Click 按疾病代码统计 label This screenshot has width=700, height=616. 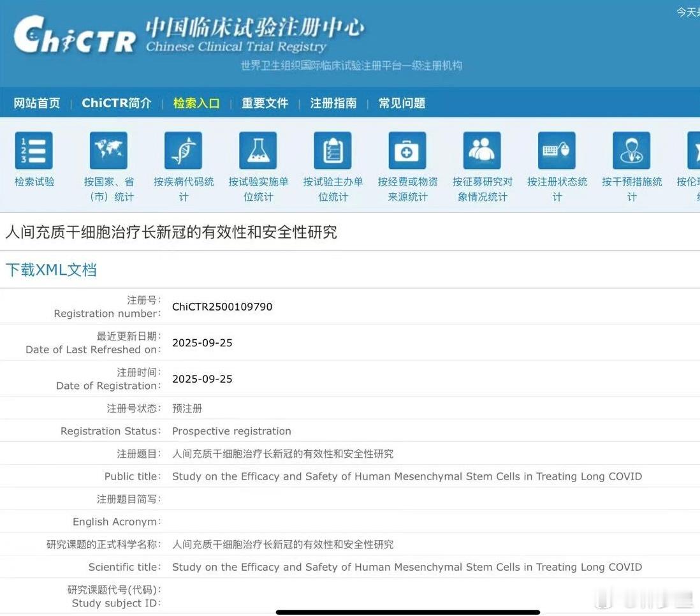(x=184, y=189)
